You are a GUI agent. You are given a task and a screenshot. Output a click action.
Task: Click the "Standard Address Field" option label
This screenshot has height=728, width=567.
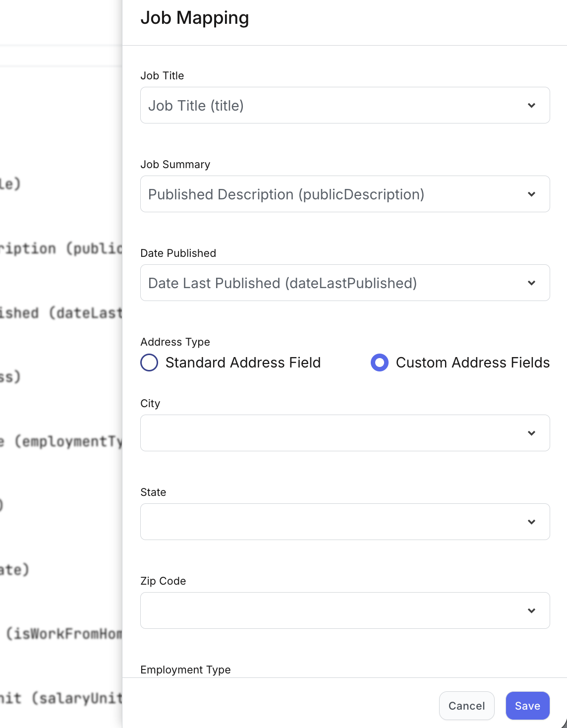243,363
